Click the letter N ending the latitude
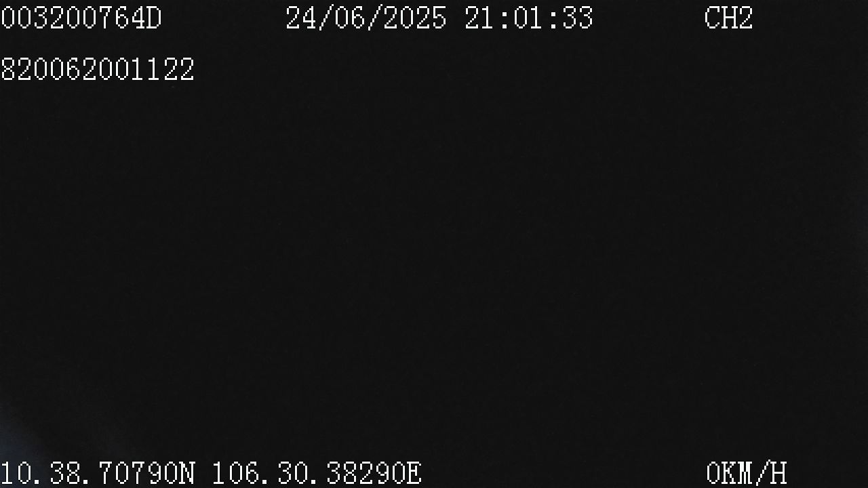Image resolution: width=868 pixels, height=488 pixels. click(x=187, y=473)
